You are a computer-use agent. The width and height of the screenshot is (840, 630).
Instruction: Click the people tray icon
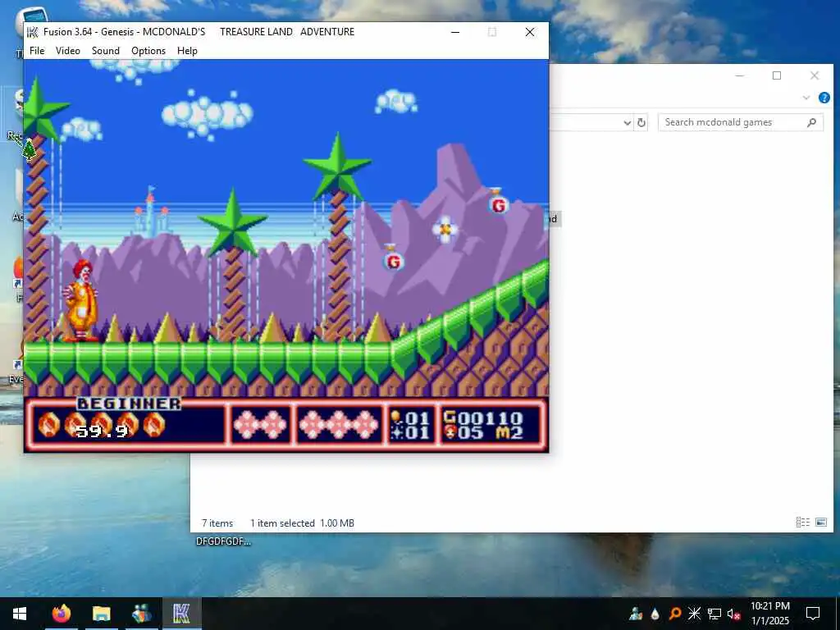point(636,614)
